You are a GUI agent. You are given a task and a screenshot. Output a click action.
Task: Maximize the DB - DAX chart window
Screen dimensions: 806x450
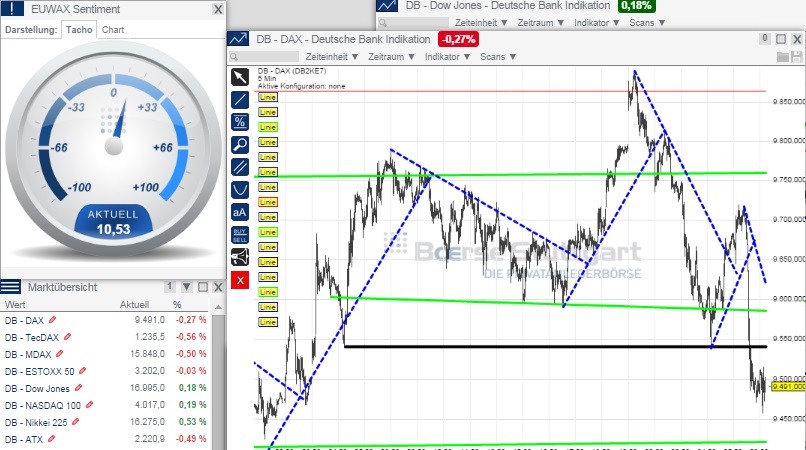click(x=781, y=39)
